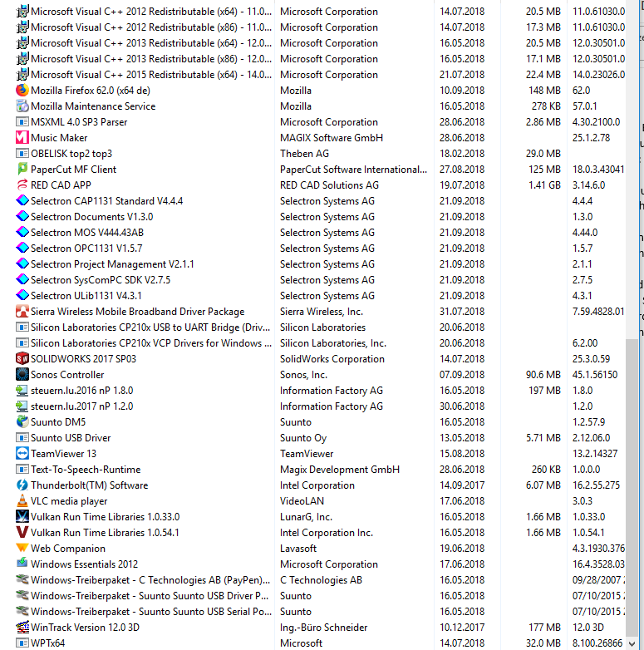Click the TeamViewer 13 icon
Screen dimensions: 644x650
point(22,454)
